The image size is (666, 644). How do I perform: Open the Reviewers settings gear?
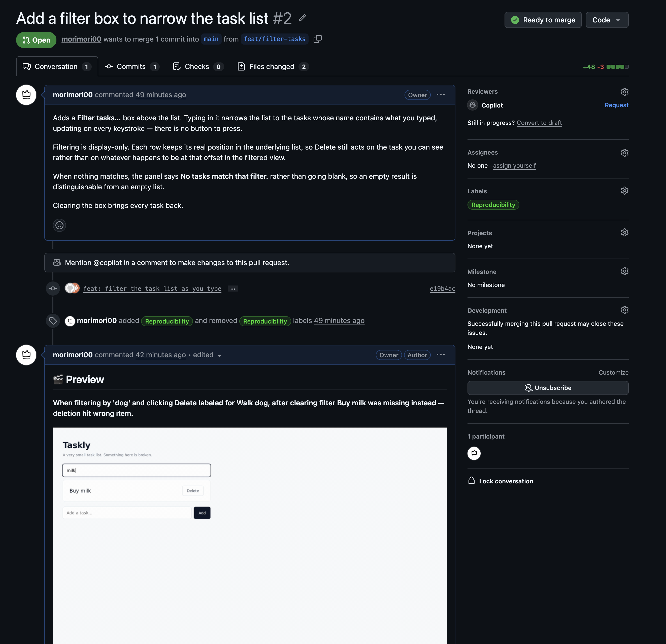[x=624, y=92]
